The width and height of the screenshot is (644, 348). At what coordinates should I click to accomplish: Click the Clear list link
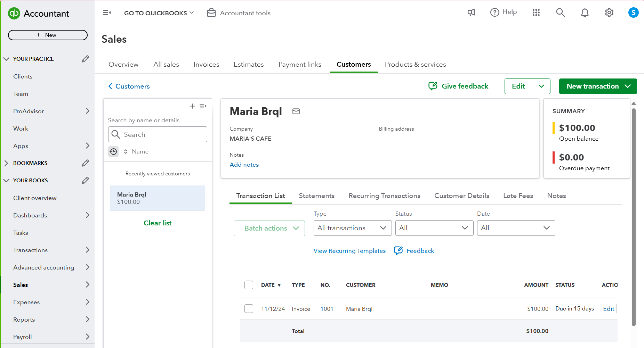(158, 223)
